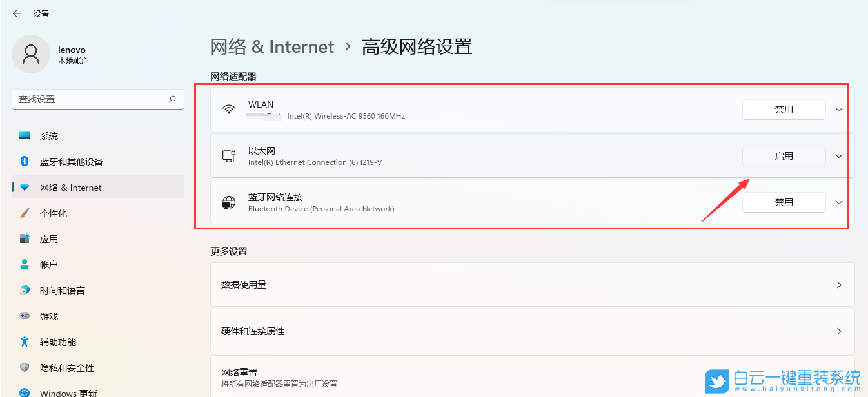Expand the 以太网 adapter details
868x397 pixels.
[838, 155]
